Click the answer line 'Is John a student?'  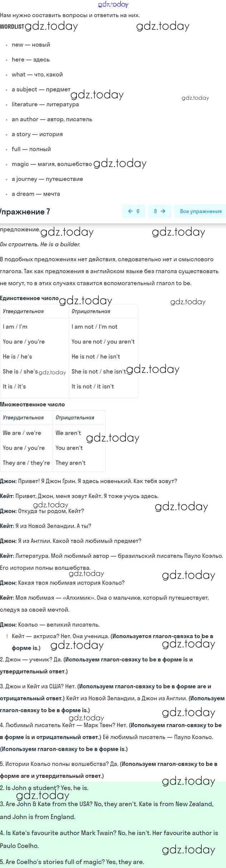coord(44,788)
